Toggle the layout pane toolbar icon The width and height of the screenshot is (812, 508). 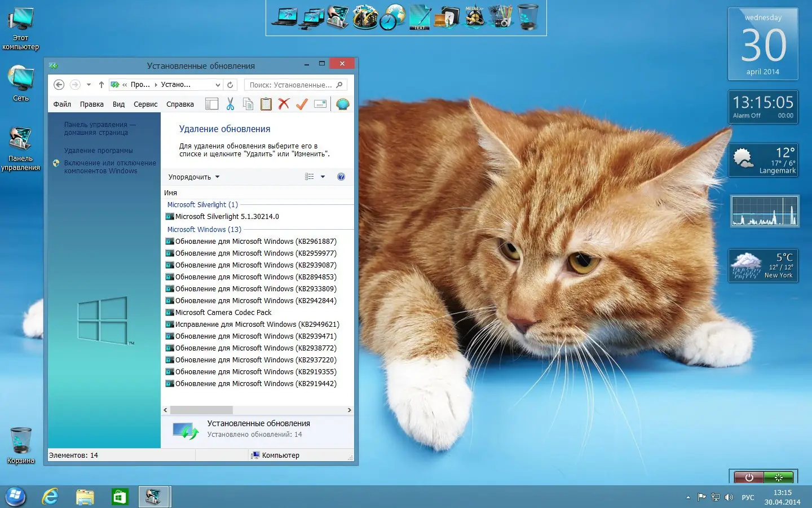(212, 104)
